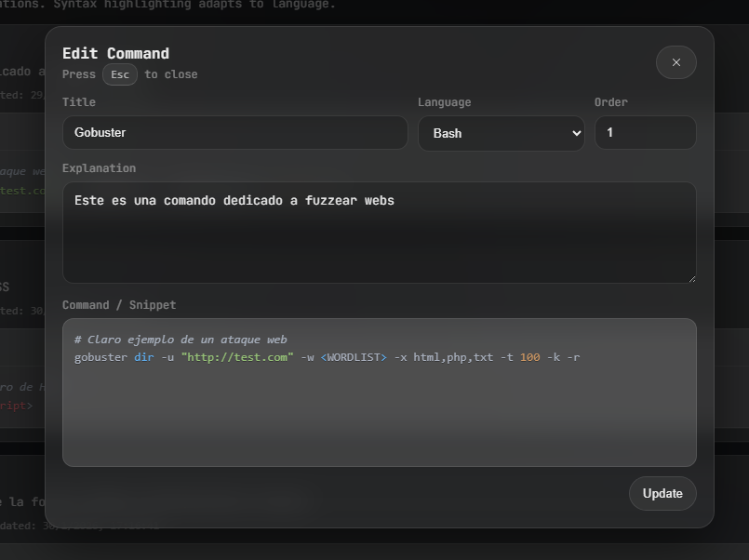
Task: Click the http://test.com URL in snippet
Action: pos(237,357)
